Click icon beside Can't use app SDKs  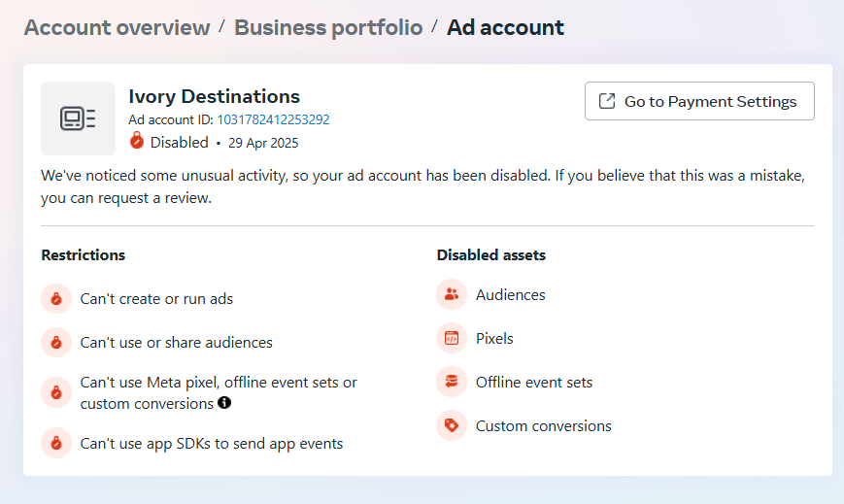(x=56, y=444)
